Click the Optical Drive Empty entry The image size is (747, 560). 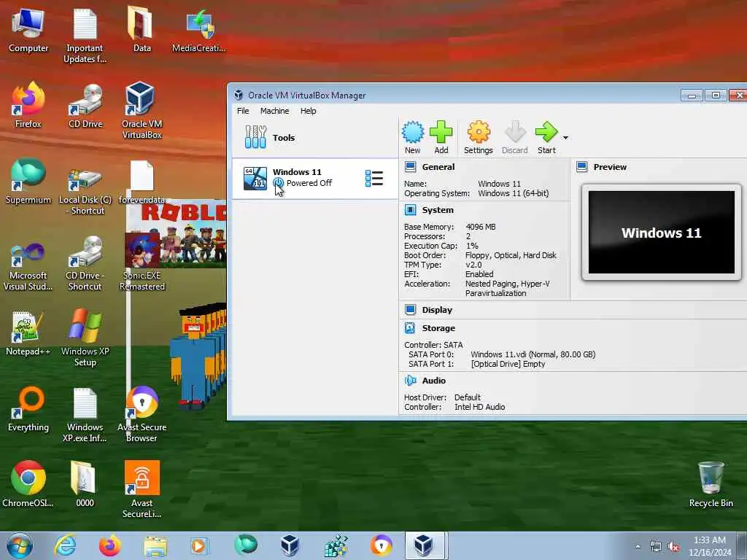[x=508, y=364]
